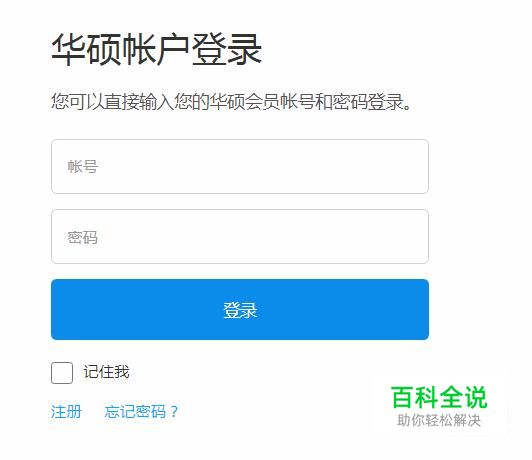Viewport: 532px width, 460px height.
Task: Click the blue 登录 login button
Action: pos(240,309)
